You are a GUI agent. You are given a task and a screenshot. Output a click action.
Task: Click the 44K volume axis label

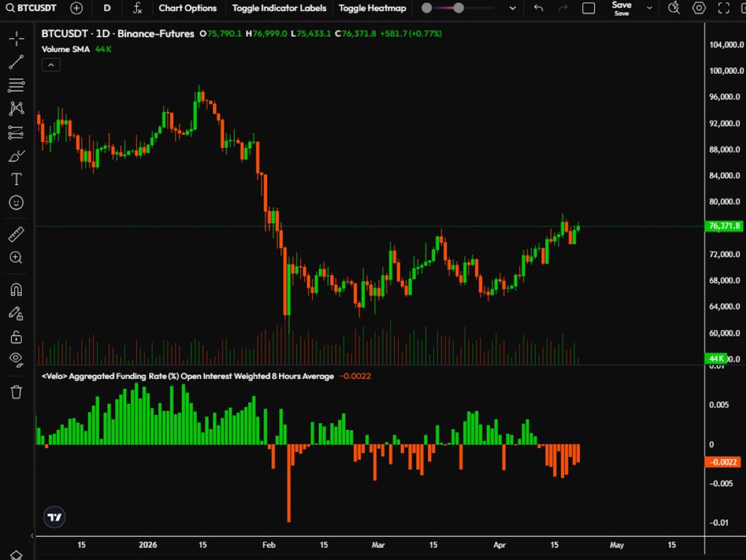pos(716,359)
